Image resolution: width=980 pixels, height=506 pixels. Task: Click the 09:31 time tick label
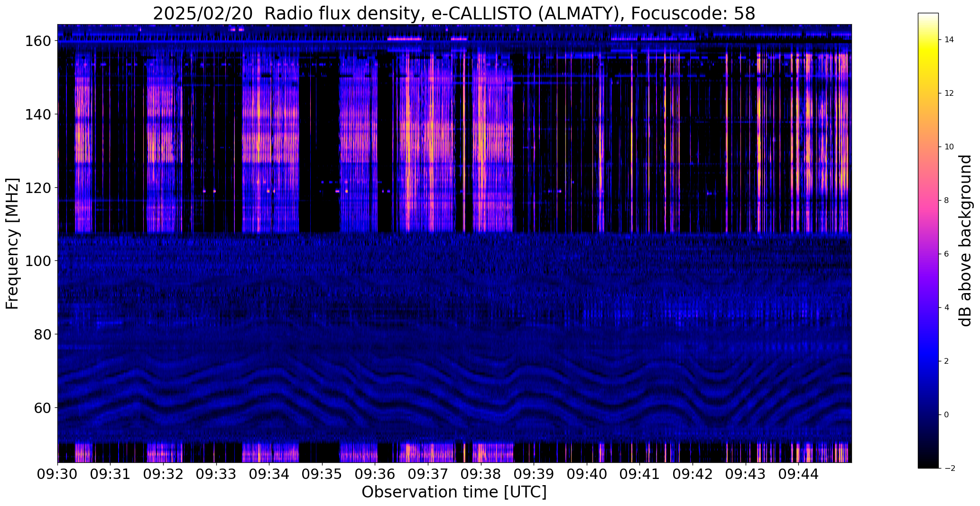(x=111, y=474)
